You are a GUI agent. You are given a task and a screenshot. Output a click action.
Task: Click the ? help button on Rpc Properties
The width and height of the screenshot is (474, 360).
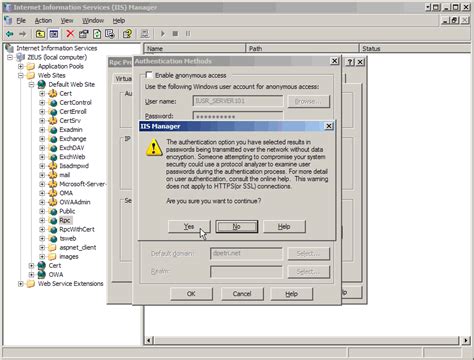[350, 62]
